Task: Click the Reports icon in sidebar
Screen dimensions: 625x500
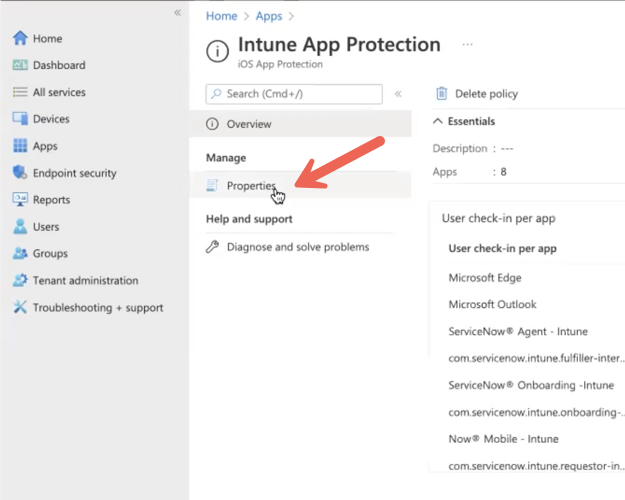Action: point(20,199)
